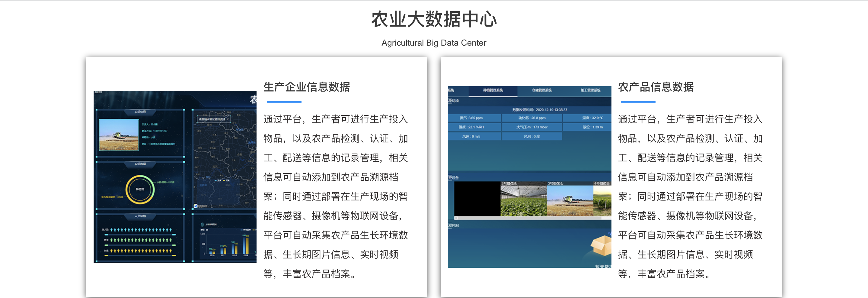Click the 大气压 173 mbar data tile

tap(531, 127)
